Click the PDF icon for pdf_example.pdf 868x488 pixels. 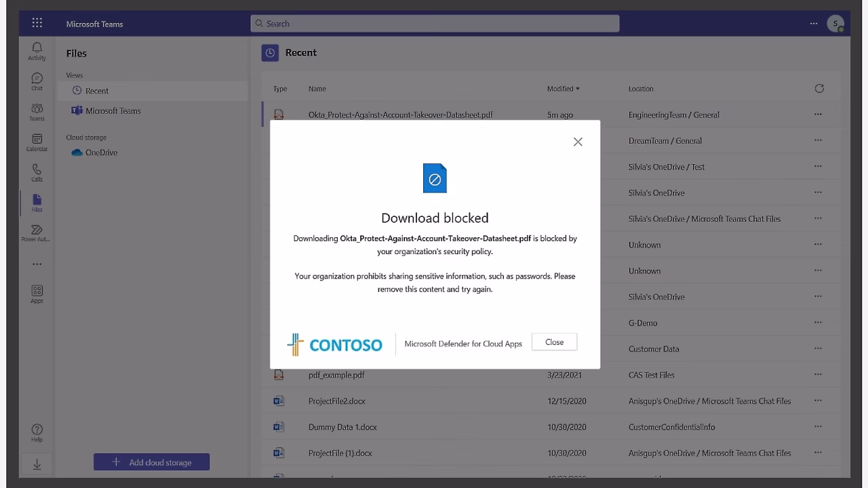(278, 374)
